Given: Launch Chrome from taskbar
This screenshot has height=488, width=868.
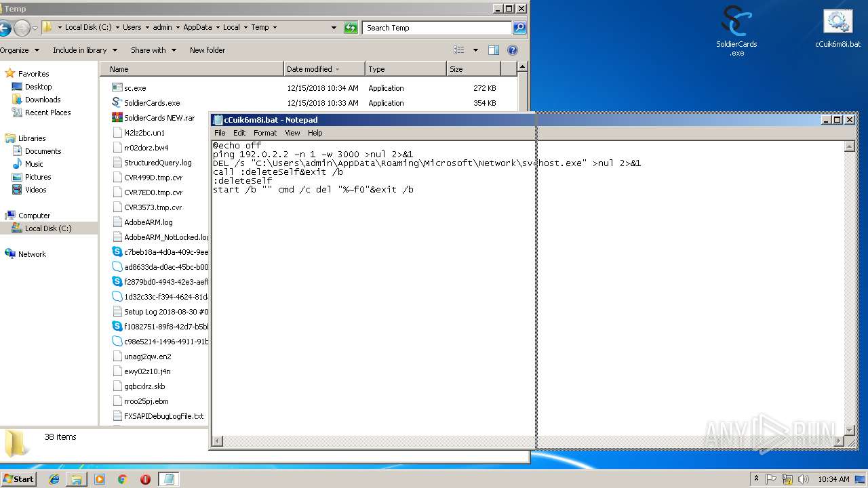Looking at the screenshot, I should point(123,479).
